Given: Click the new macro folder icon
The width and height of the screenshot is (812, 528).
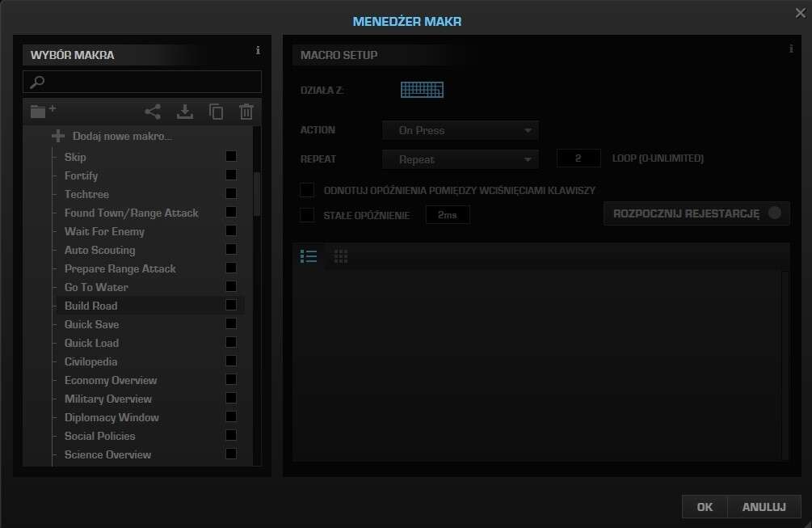Looking at the screenshot, I should coord(42,112).
